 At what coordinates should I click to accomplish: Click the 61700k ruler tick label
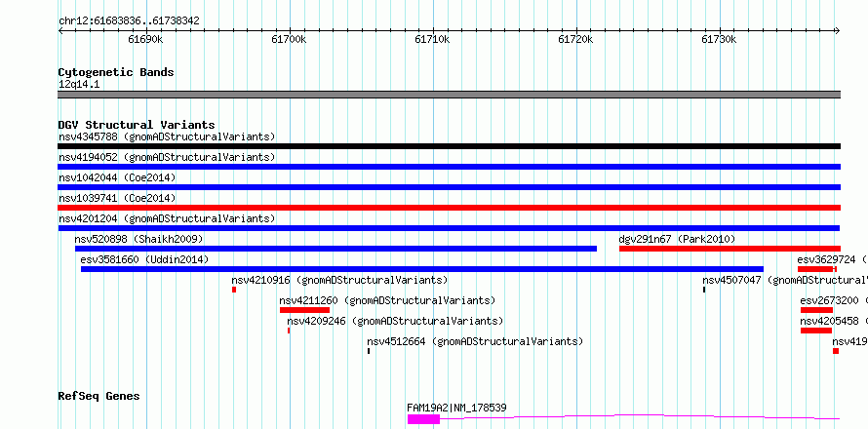pos(289,39)
